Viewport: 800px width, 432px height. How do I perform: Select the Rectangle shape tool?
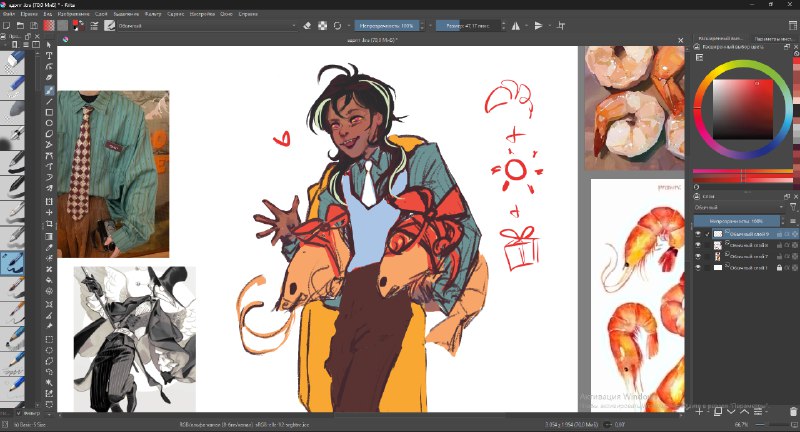coord(49,112)
